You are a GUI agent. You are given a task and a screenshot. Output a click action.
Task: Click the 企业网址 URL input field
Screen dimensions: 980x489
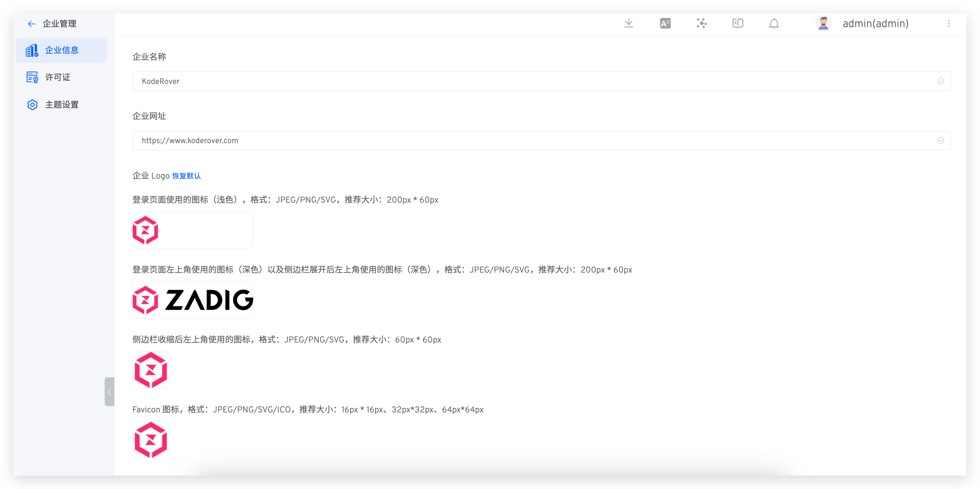532,141
